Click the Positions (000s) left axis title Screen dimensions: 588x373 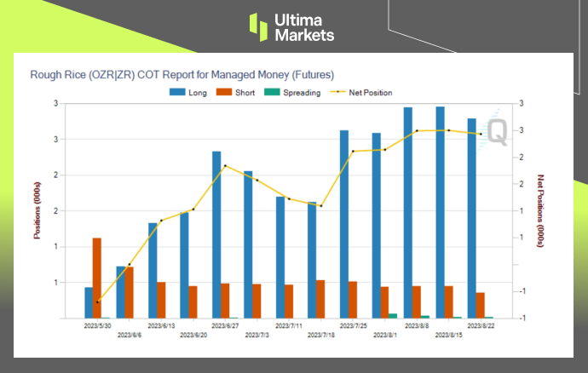click(x=37, y=210)
